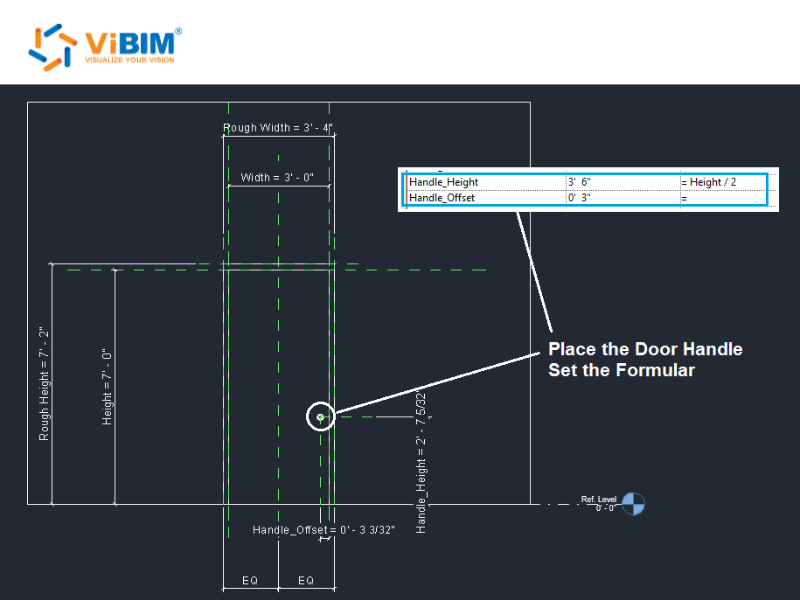Click the = Height / 2 formula cell
Screen dimensions: 800x600
(723, 182)
